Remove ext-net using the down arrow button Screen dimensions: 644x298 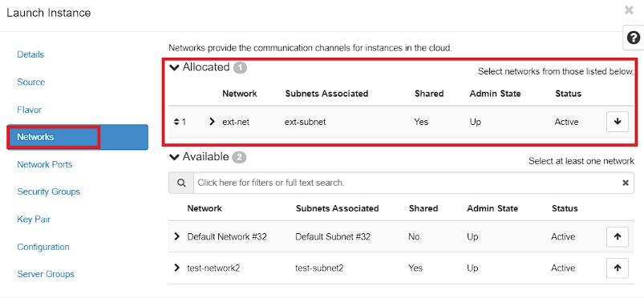click(x=618, y=122)
